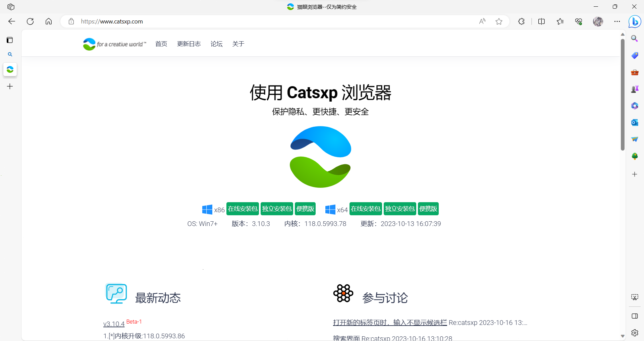Click the scrollbar down arrow
Viewport: 644px width, 341px height.
pyautogui.click(x=623, y=336)
